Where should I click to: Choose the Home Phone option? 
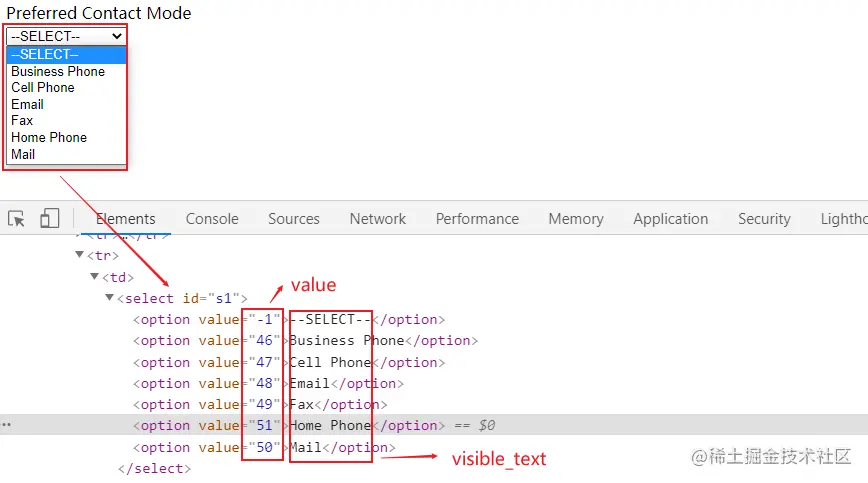49,137
